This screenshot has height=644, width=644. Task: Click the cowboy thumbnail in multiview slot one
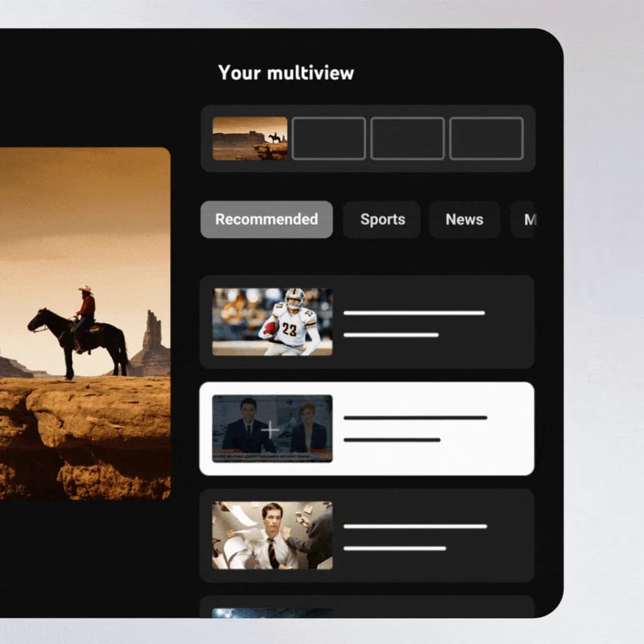pos(250,138)
